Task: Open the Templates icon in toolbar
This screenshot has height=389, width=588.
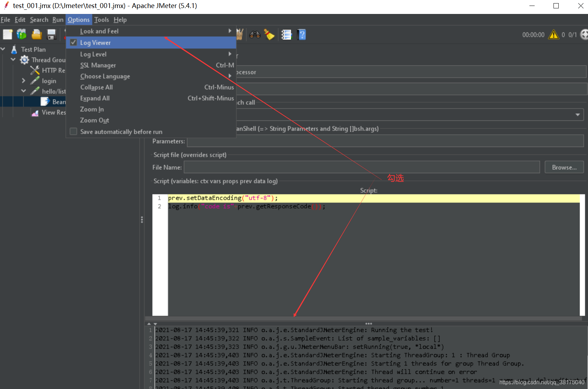Action: click(x=22, y=34)
